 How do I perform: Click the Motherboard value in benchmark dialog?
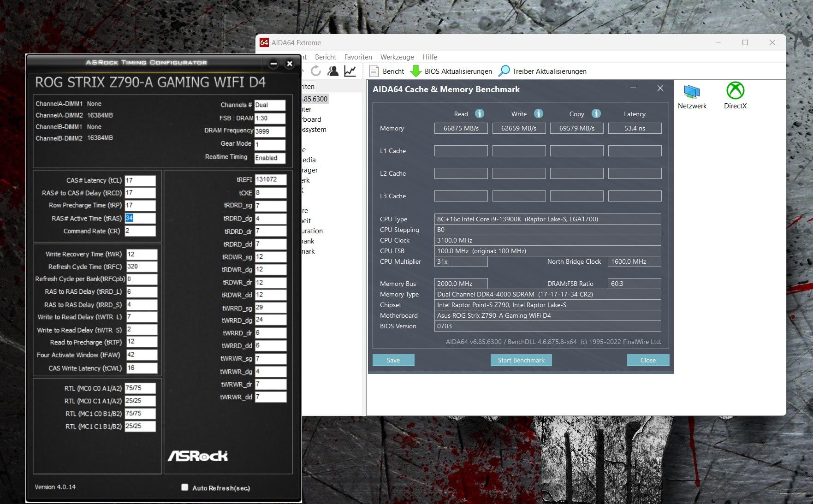click(547, 315)
